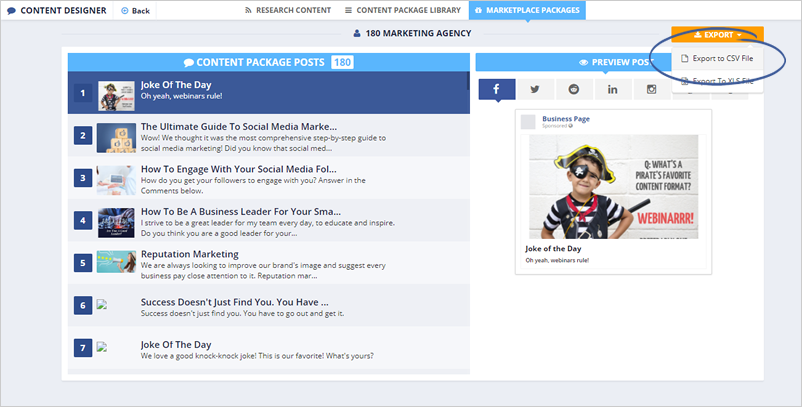Select the Reddit preview icon
Viewport: 802px width, 407px height.
click(574, 89)
